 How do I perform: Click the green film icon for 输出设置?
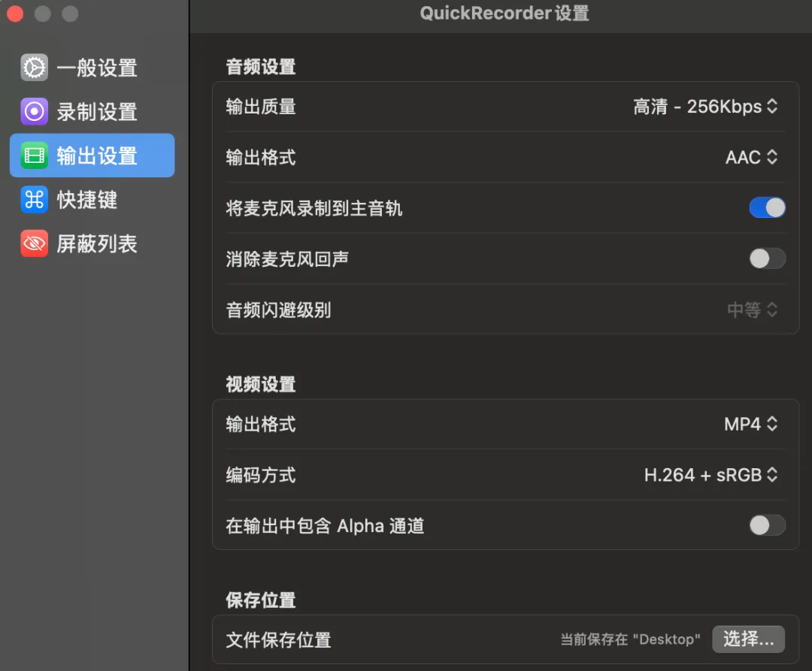[34, 156]
